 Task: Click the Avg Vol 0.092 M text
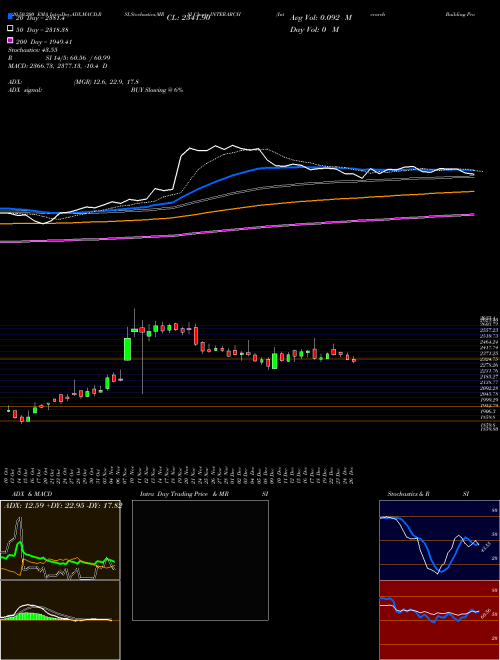tap(321, 18)
